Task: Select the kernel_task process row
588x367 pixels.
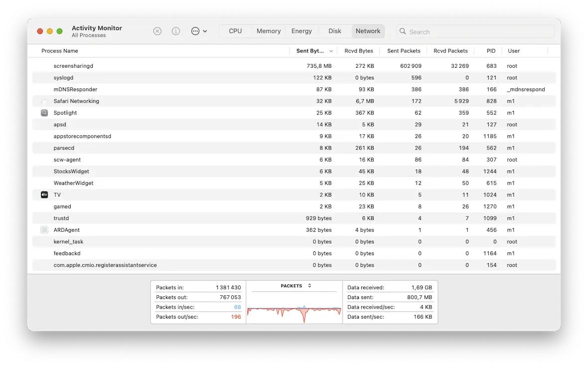Action: point(199,241)
